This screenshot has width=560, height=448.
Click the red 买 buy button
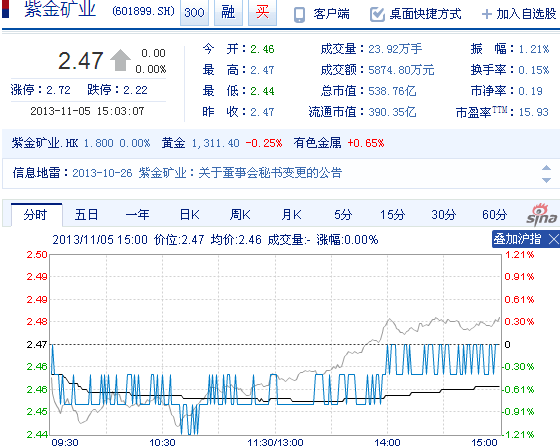262,12
